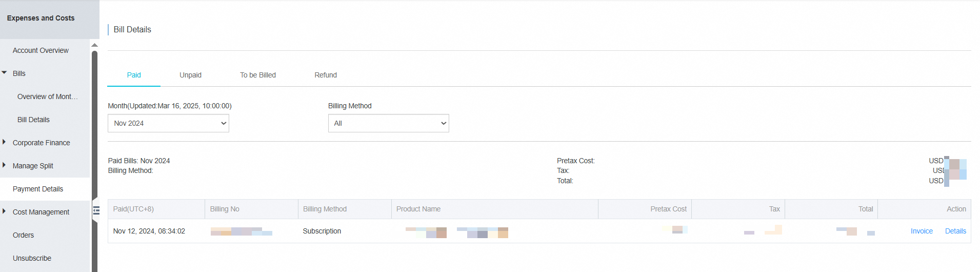Switch to the To be Billed tab

coord(258,75)
